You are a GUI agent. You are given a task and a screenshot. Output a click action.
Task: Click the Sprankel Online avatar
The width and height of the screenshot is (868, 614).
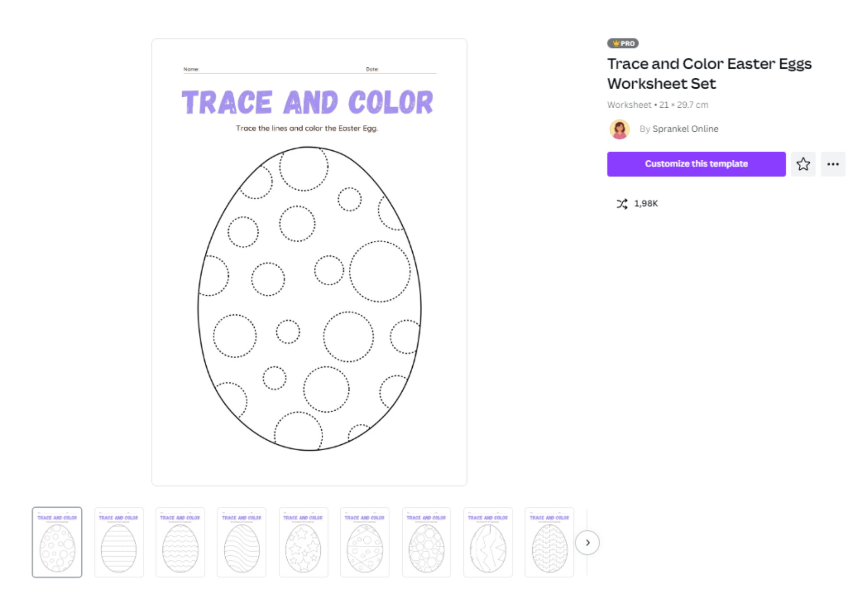tap(620, 129)
